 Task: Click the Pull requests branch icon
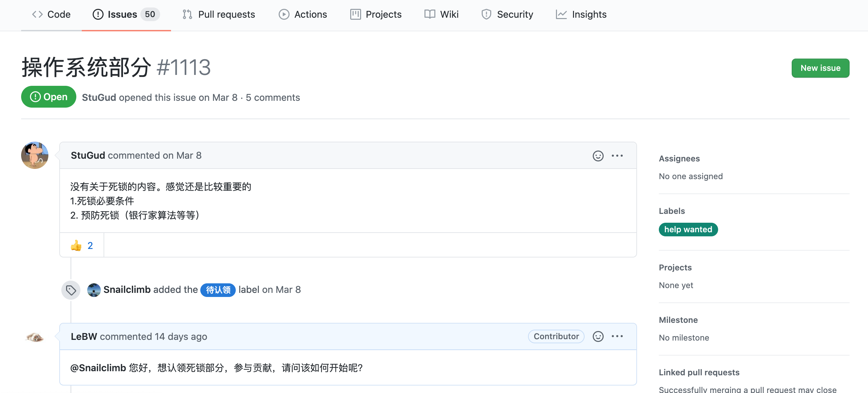click(x=187, y=14)
